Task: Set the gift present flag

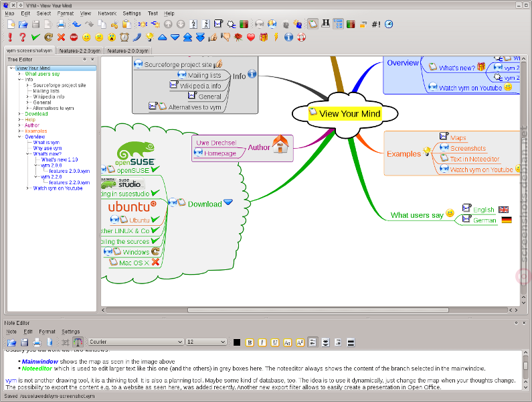Action: coord(264,37)
